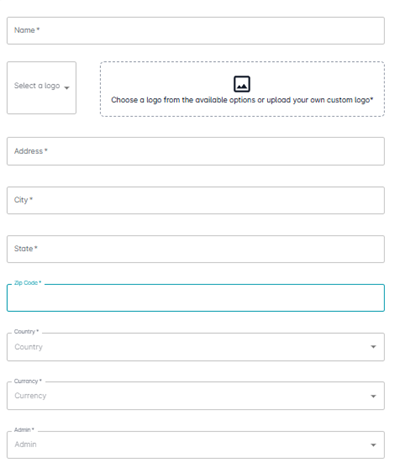
Task: Click the small Currency floating label
Action: click(x=28, y=381)
